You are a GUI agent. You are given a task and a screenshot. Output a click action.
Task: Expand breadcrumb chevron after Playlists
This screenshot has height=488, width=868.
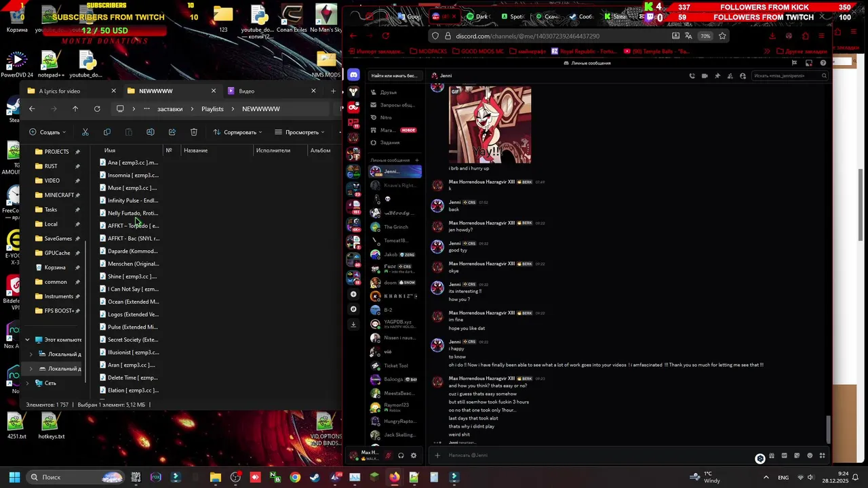(233, 108)
